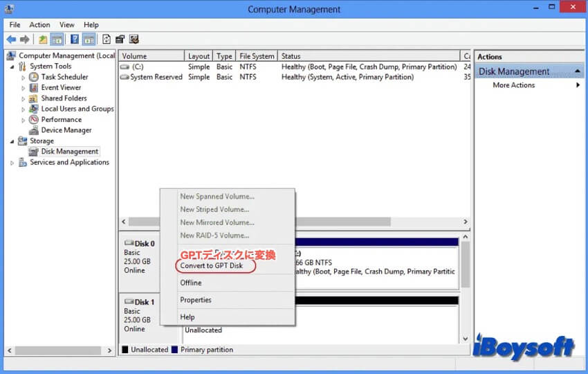Select the (C:) volume drive icon

click(x=125, y=67)
